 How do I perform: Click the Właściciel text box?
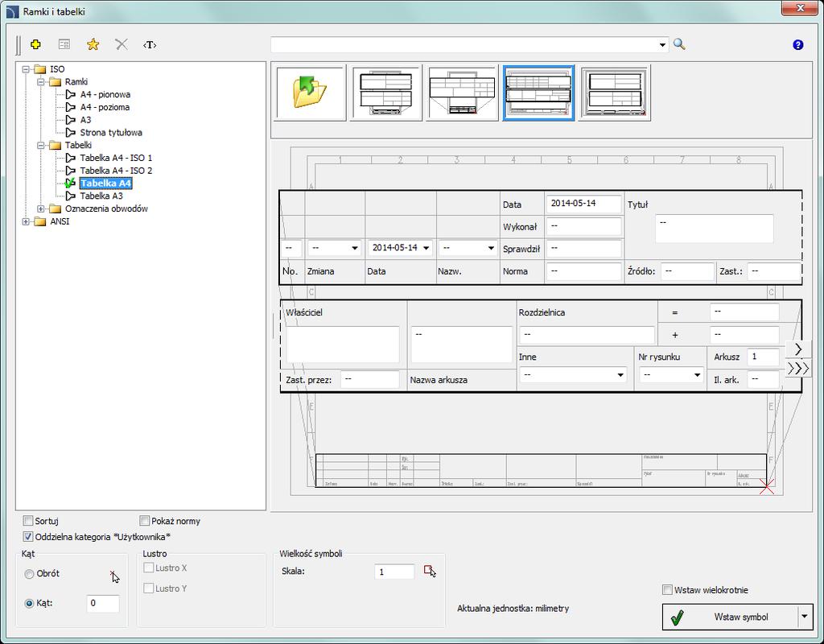tap(343, 345)
